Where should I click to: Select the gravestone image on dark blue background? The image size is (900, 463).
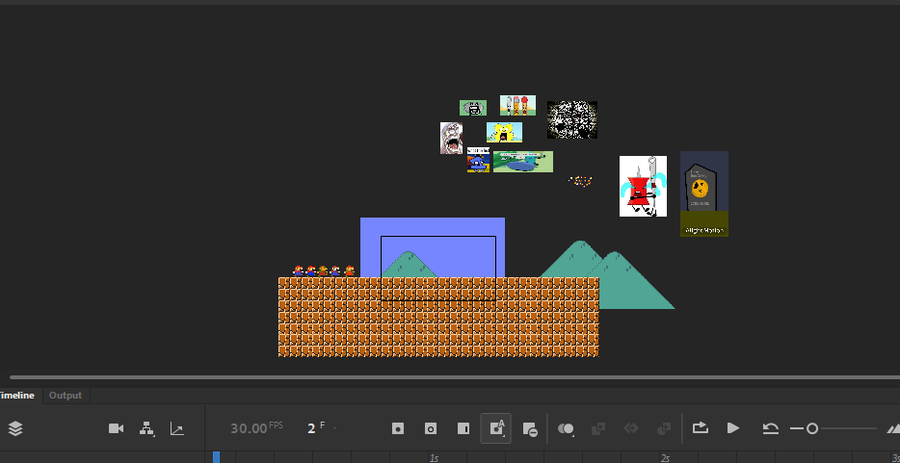(704, 193)
